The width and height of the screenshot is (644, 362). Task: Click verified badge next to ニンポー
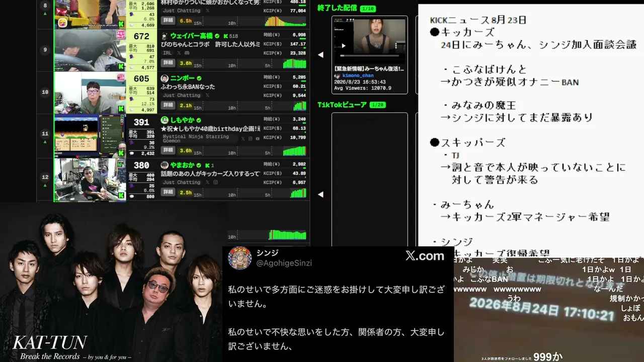tap(199, 78)
